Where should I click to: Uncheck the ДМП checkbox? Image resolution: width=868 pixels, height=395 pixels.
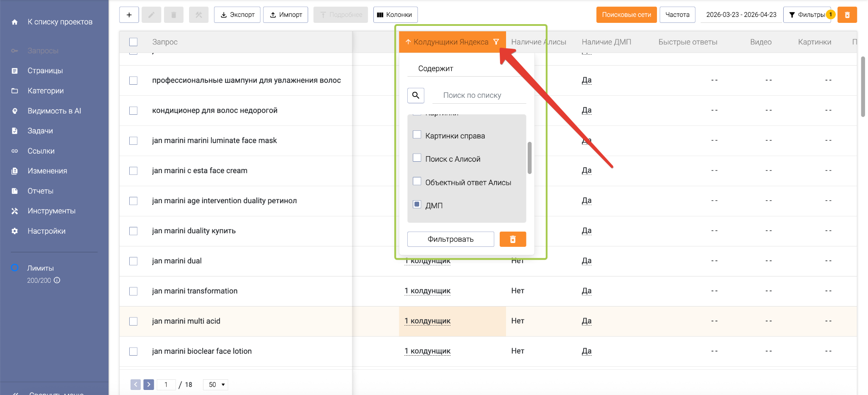click(417, 204)
